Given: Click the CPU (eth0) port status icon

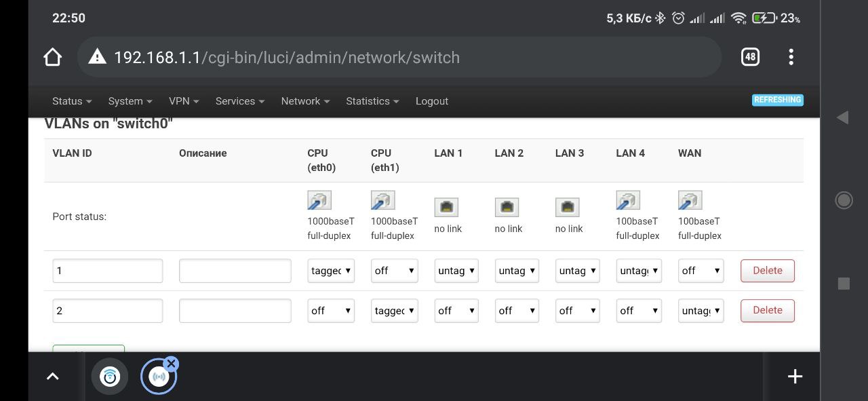Looking at the screenshot, I should pos(319,200).
